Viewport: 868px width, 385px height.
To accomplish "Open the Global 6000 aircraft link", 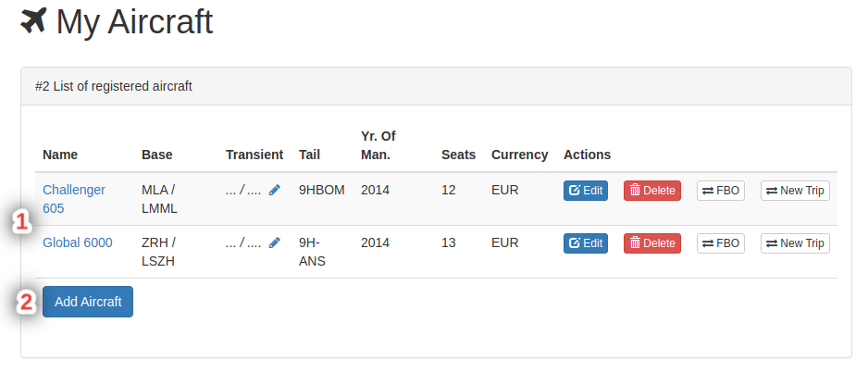I will click(x=78, y=242).
